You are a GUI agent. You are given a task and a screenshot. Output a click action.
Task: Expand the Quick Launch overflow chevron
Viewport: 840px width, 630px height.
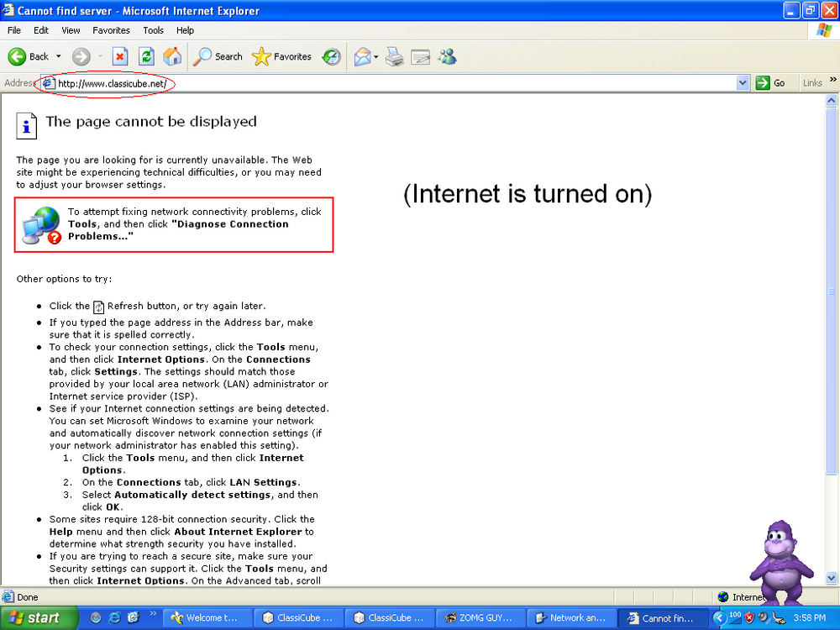pos(153,613)
